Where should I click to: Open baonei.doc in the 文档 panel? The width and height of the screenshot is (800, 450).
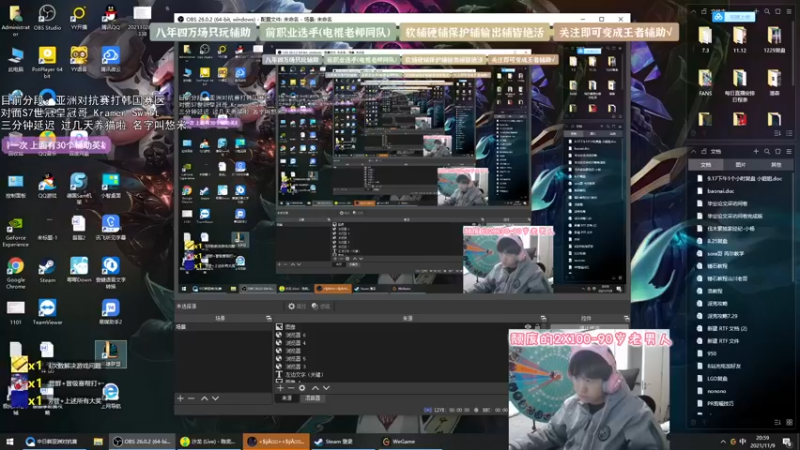(720, 191)
